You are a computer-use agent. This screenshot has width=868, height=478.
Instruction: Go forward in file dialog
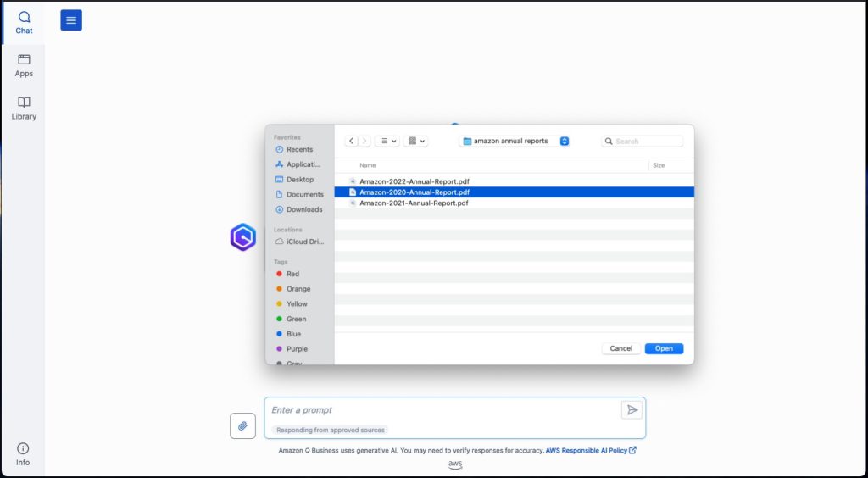(364, 141)
